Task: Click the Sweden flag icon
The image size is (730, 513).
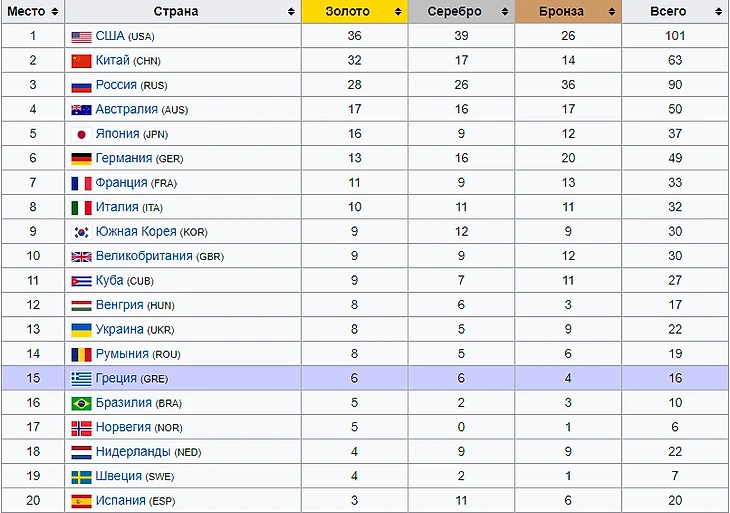Action: click(x=81, y=477)
